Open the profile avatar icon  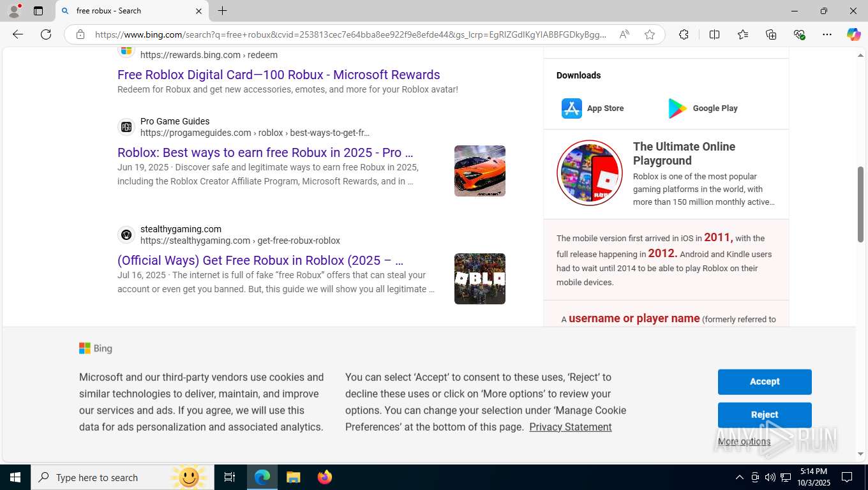[14, 11]
